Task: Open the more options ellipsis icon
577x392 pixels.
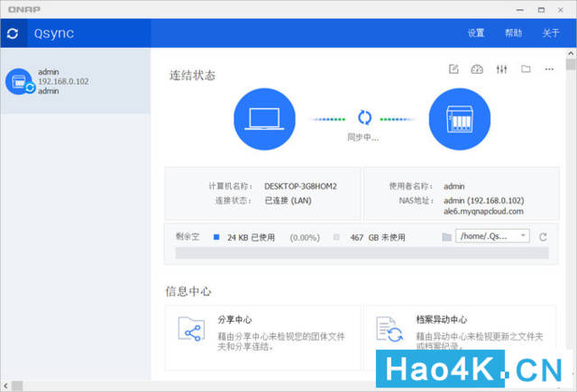Action: [549, 69]
